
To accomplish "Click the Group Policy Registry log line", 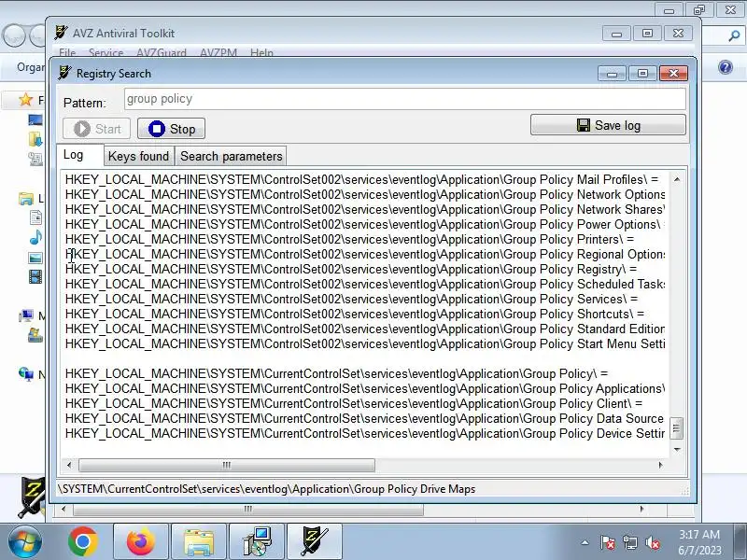I will click(351, 270).
